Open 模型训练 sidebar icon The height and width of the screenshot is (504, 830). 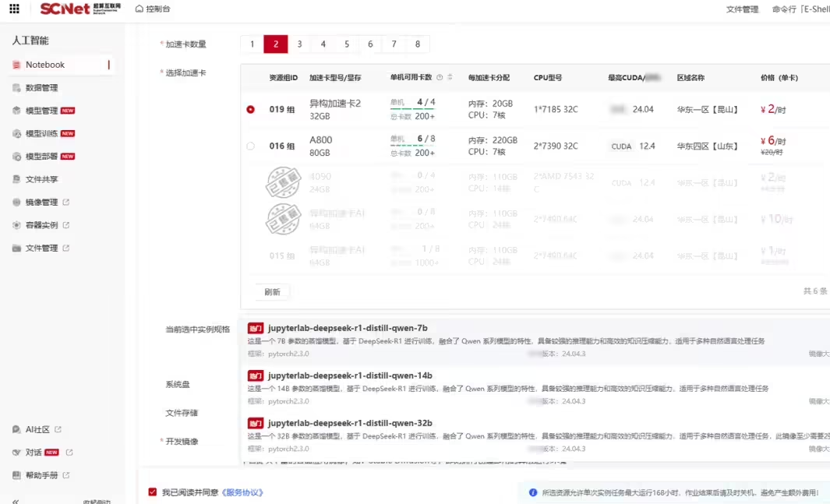pyautogui.click(x=16, y=133)
